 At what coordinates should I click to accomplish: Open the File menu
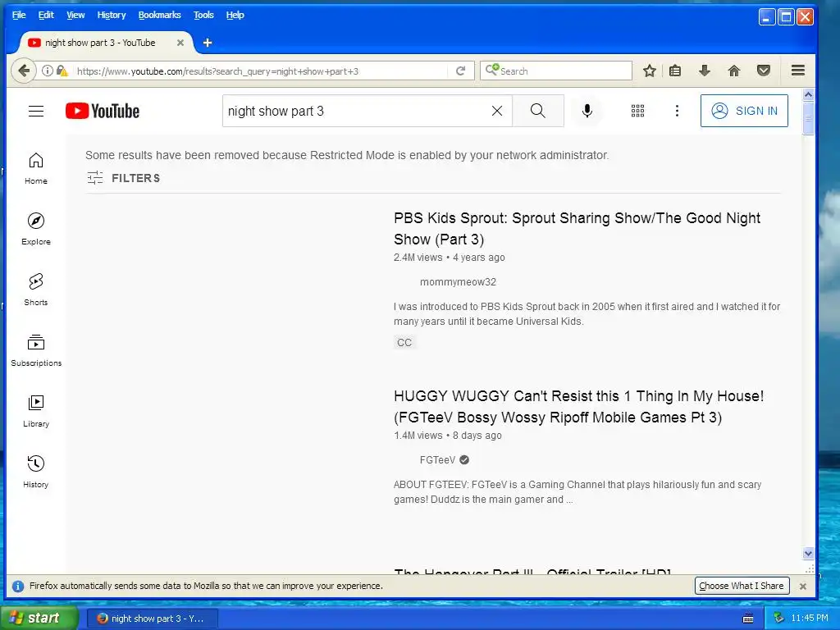point(19,15)
